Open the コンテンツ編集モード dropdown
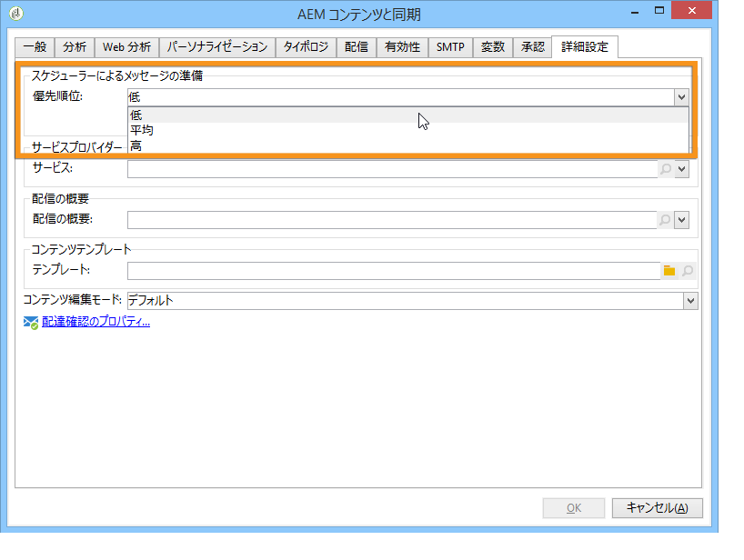This screenshot has width=744, height=560. click(x=690, y=301)
